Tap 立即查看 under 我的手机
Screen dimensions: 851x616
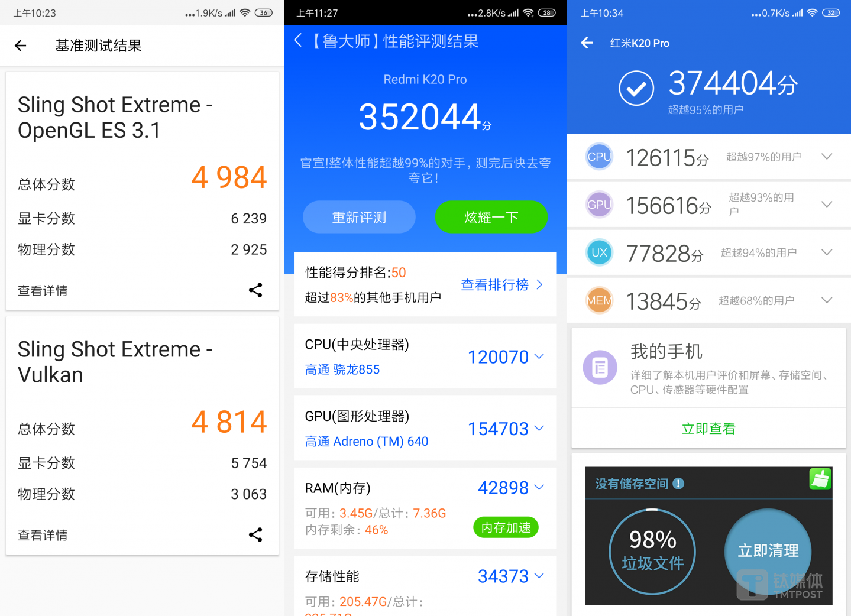pyautogui.click(x=708, y=429)
